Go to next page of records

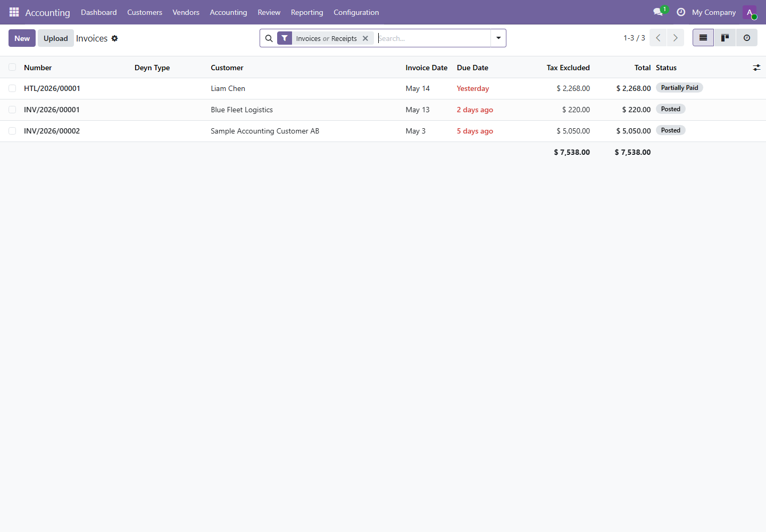coord(676,38)
